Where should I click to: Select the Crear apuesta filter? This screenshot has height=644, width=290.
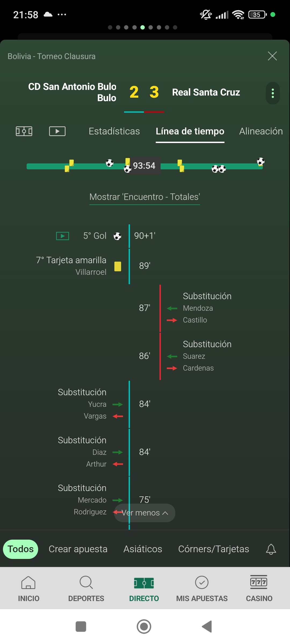(x=78, y=549)
